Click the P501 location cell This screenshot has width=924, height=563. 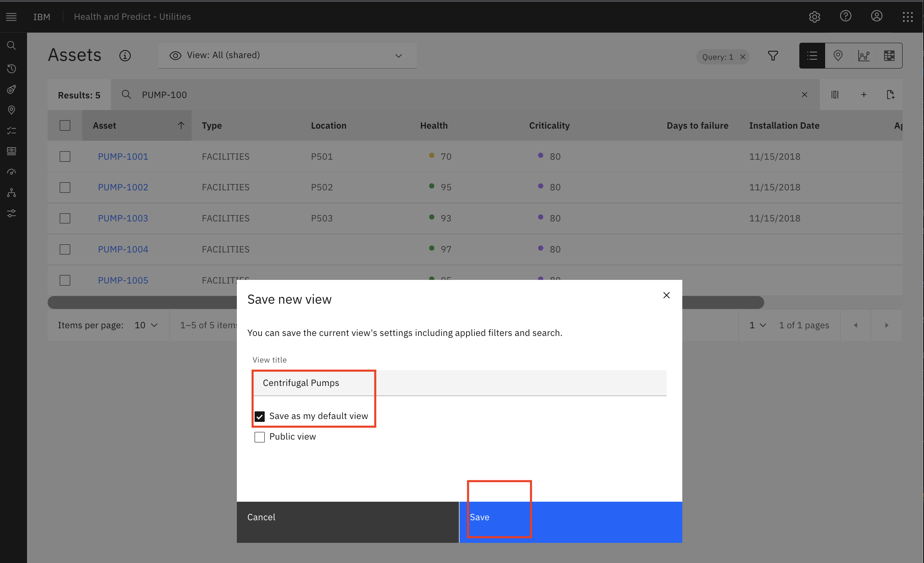click(x=322, y=156)
